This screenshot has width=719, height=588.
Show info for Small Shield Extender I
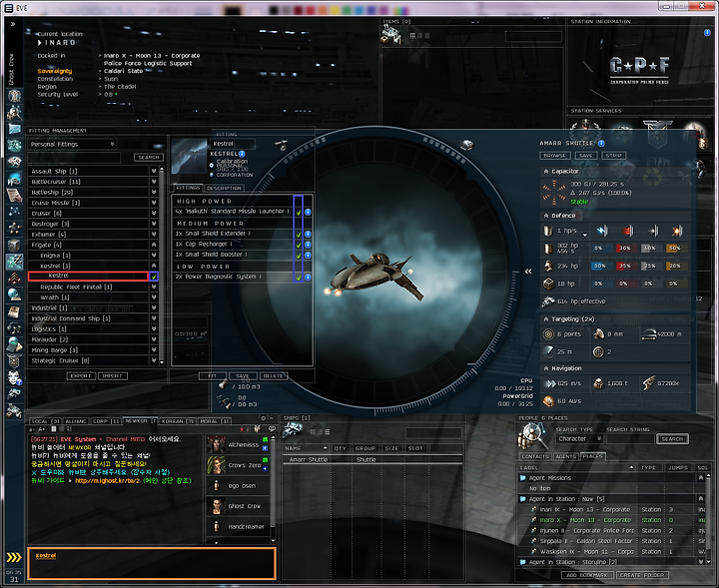pos(308,234)
